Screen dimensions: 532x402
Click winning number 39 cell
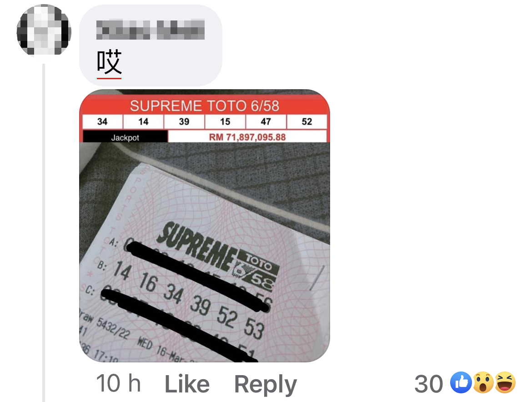(x=184, y=122)
